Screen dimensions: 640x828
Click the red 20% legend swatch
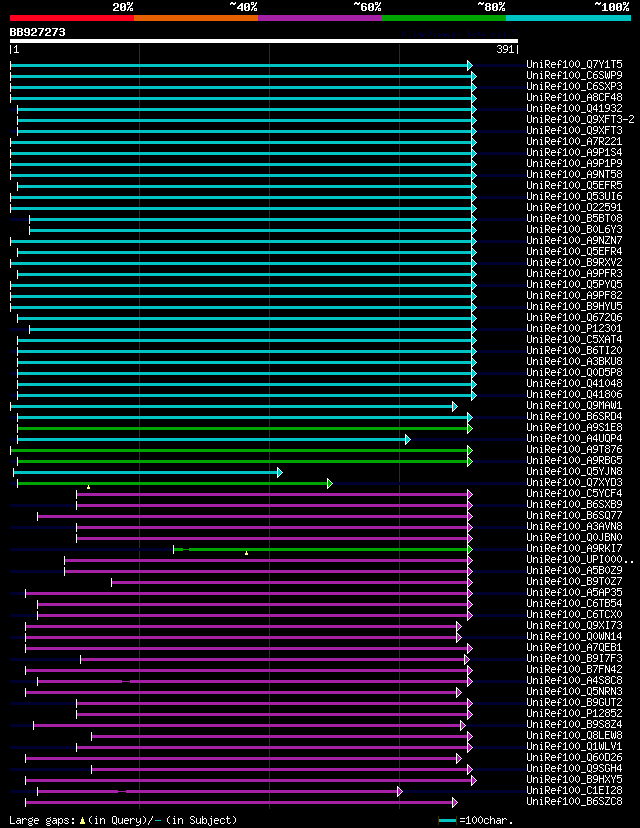(x=72, y=18)
